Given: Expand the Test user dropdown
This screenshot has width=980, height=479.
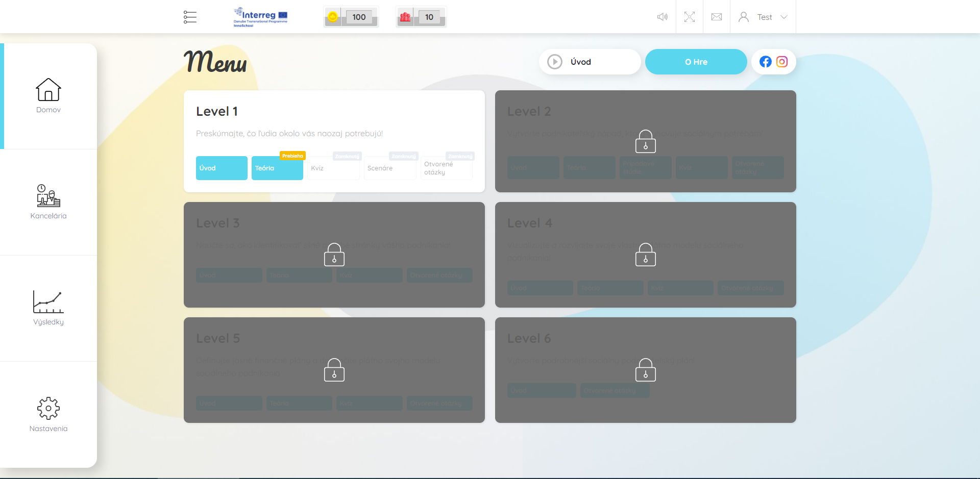Looking at the screenshot, I should (x=783, y=17).
